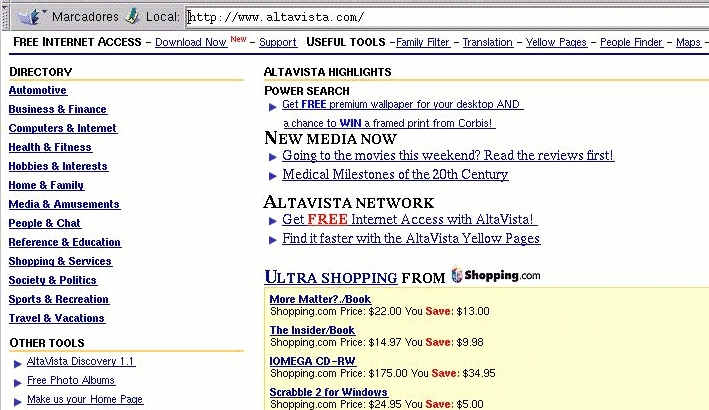709x410 pixels.
Task: Click the arrow bullet beside Medical Milestones
Action: [272, 176]
